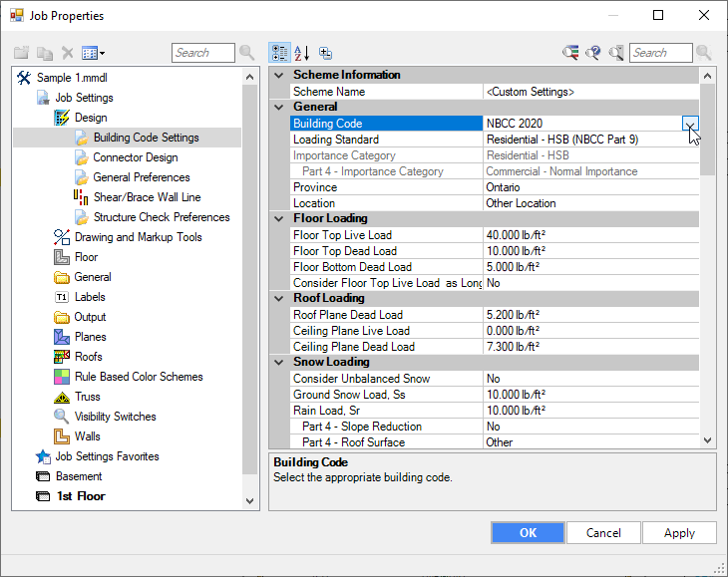Open Connector Design settings
Viewport: 728px width, 577px height.
(135, 157)
